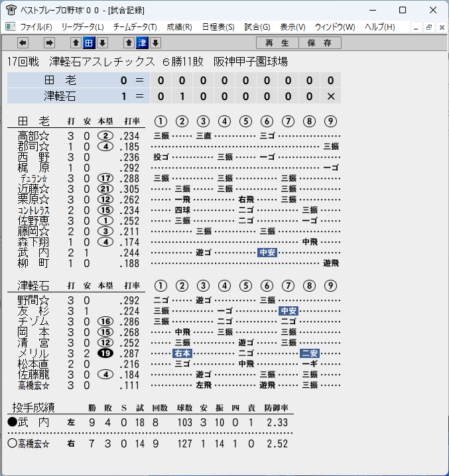Click the down arrow after 津 team icon
The width and height of the screenshot is (449, 476).
click(156, 43)
